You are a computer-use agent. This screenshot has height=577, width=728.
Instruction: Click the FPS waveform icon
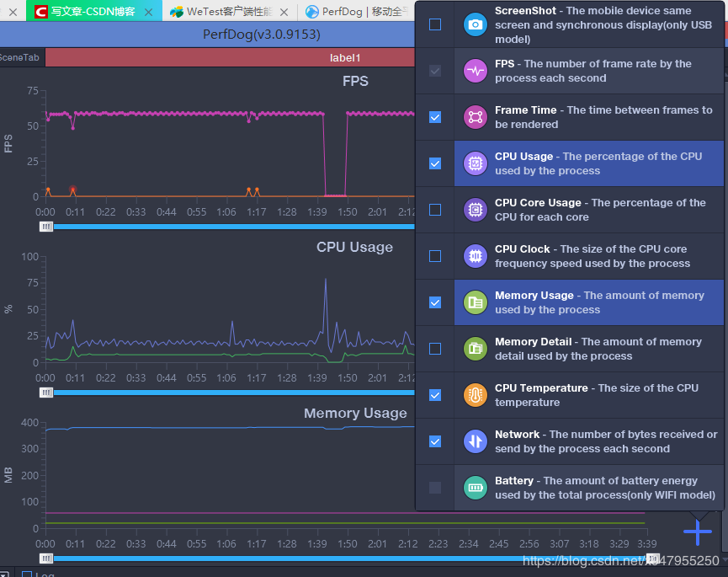tap(476, 71)
